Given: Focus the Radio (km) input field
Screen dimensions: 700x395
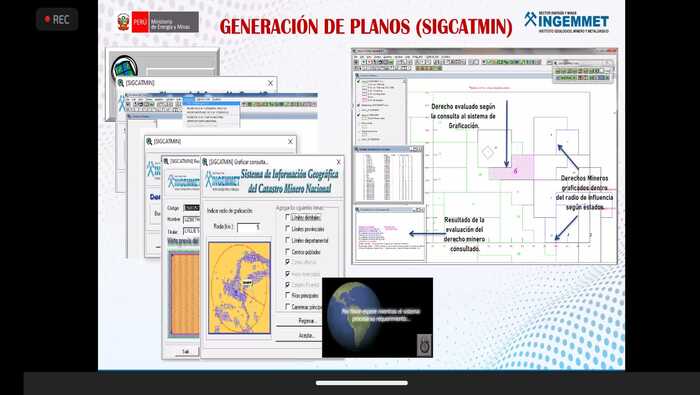Looking at the screenshot, I should click(x=248, y=227).
